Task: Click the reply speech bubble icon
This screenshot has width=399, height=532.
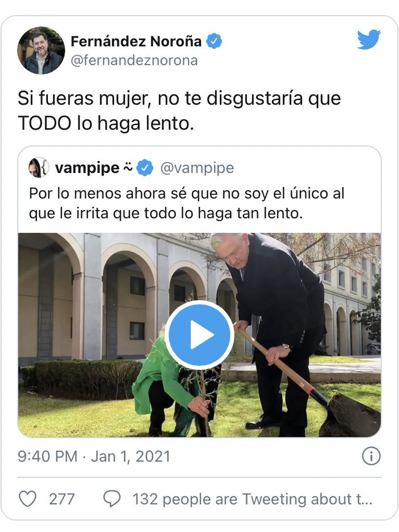Action: (112, 499)
